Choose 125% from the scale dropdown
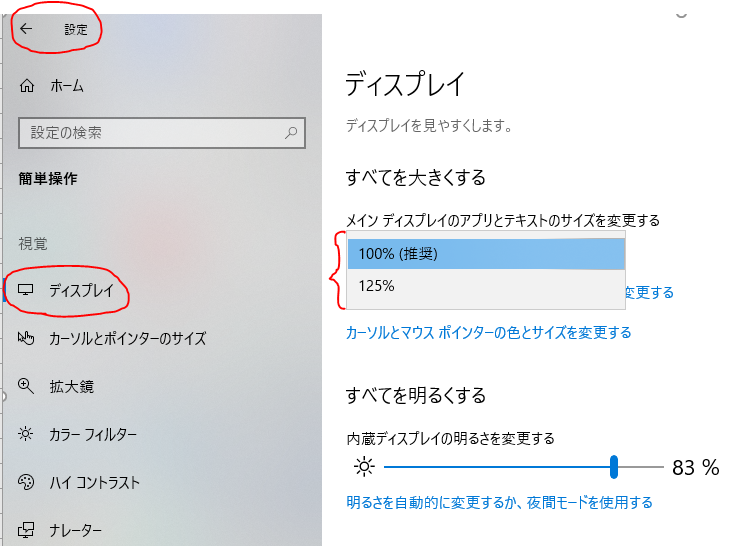The width and height of the screenshot is (745, 546). tap(485, 287)
